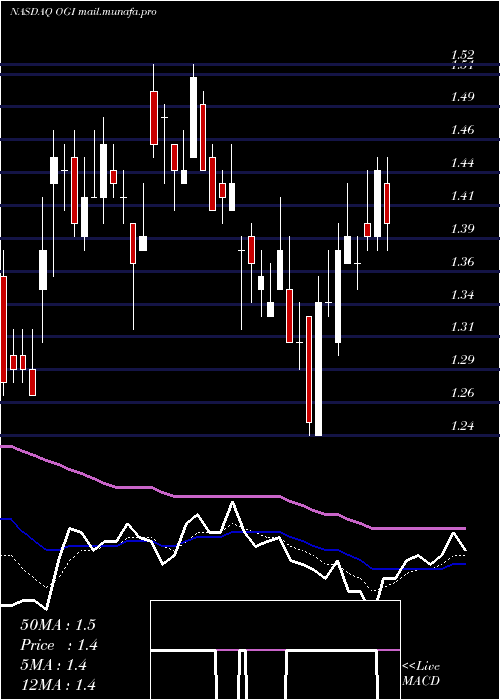Click the 1.39 price axis label

(x=462, y=229)
